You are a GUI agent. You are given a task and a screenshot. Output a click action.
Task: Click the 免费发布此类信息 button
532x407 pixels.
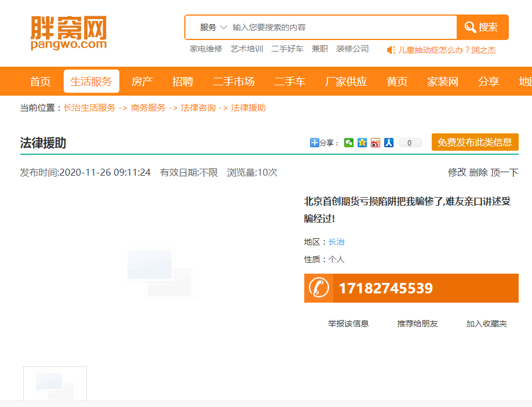[475, 143]
